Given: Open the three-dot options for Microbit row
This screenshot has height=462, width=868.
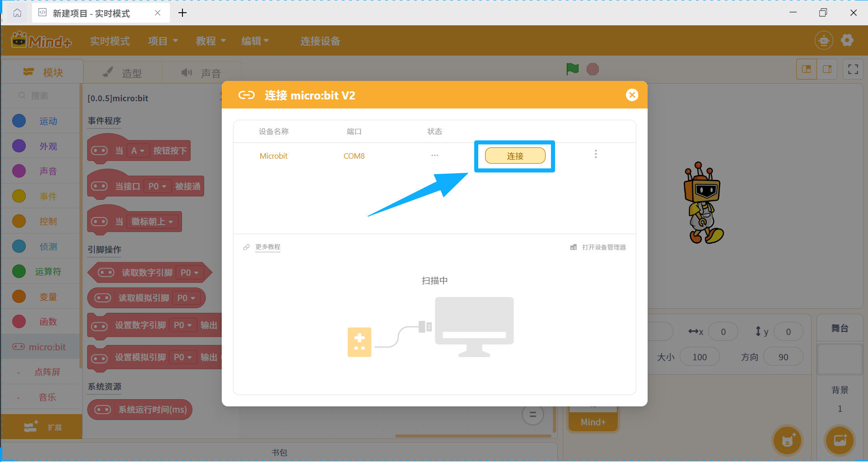Looking at the screenshot, I should click(x=596, y=154).
